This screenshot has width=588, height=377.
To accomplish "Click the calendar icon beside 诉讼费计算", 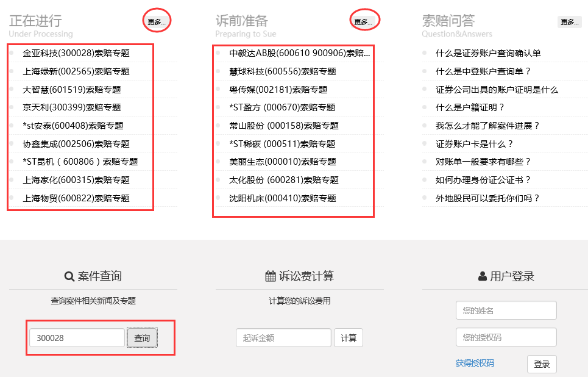I will click(271, 276).
